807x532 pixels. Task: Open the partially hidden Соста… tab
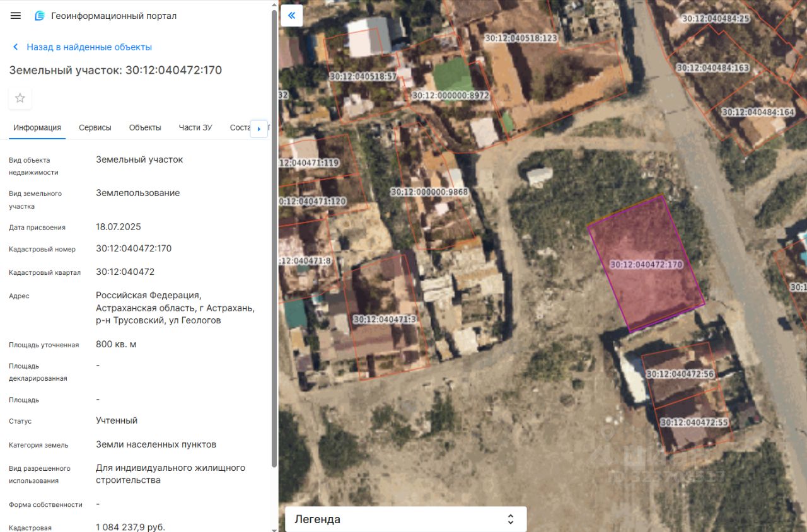pos(240,127)
